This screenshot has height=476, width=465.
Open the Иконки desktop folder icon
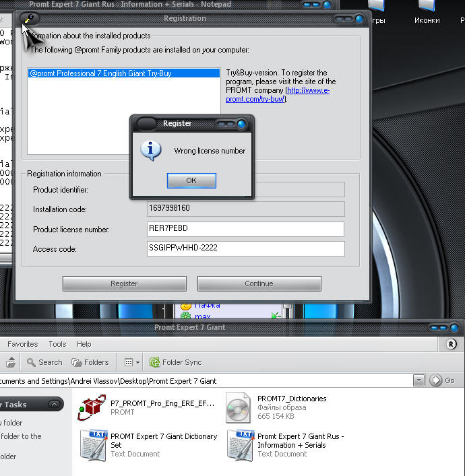pyautogui.click(x=427, y=12)
